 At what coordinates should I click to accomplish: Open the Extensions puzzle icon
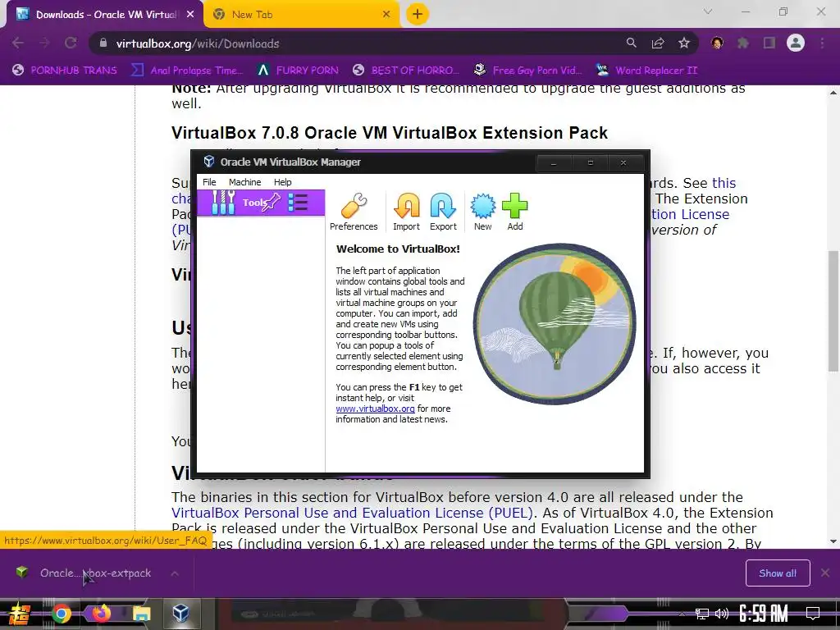pos(743,43)
